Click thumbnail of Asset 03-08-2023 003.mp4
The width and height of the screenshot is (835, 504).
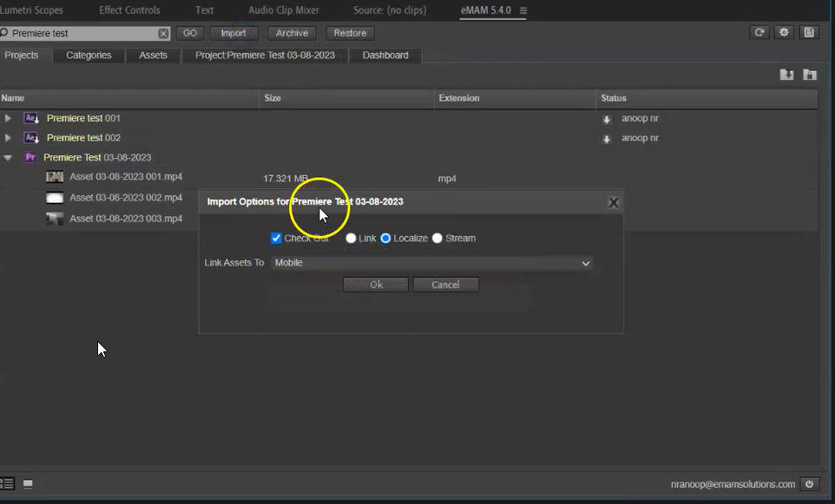click(55, 219)
